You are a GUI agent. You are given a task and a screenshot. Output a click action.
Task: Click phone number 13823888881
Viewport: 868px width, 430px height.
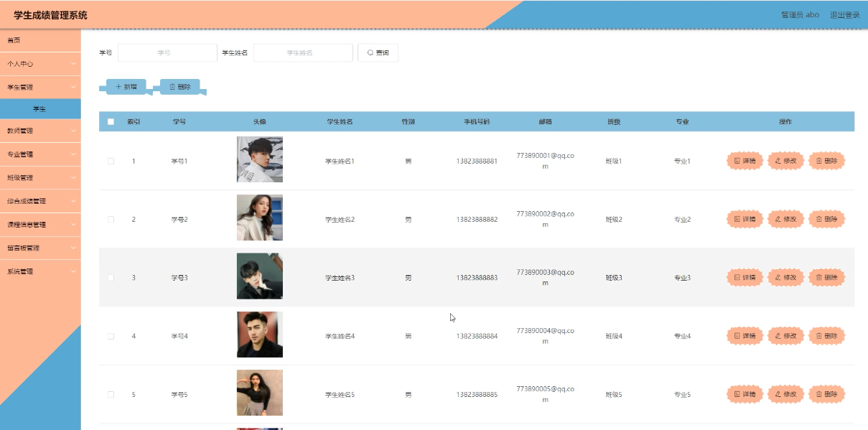477,161
